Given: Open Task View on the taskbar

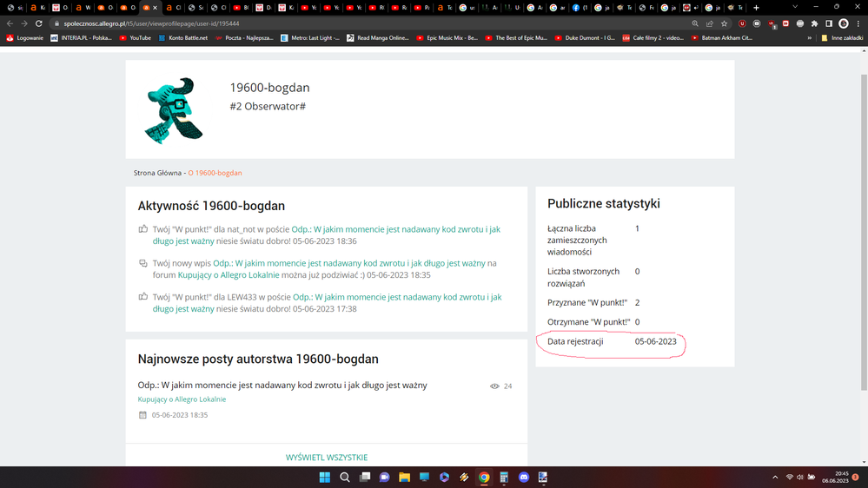Looking at the screenshot, I should tap(365, 477).
